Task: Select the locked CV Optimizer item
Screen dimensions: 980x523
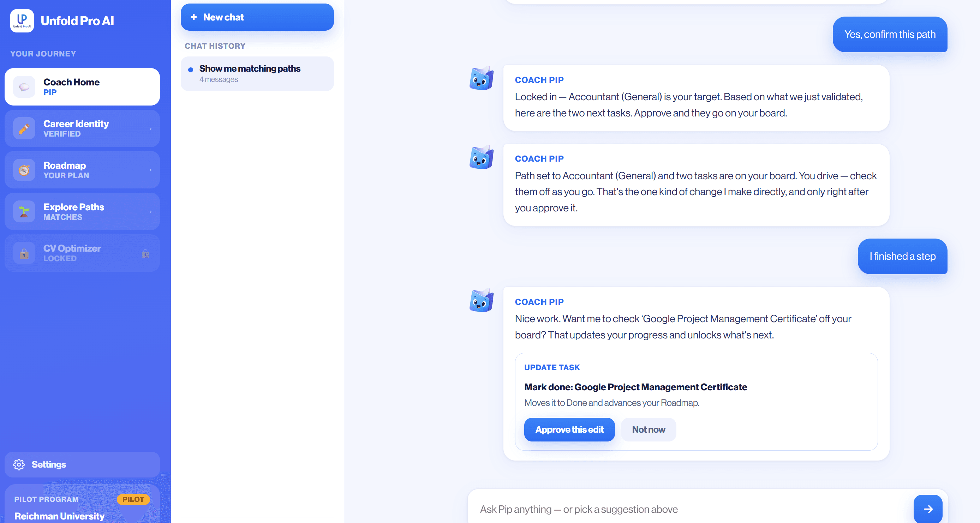Action: [82, 253]
